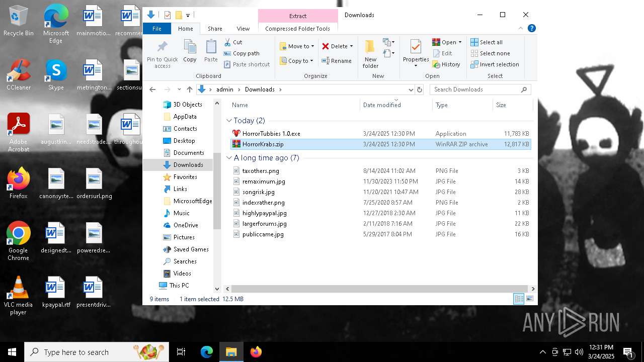Click the taskbar search box
This screenshot has width=644, height=362.
[x=97, y=352]
